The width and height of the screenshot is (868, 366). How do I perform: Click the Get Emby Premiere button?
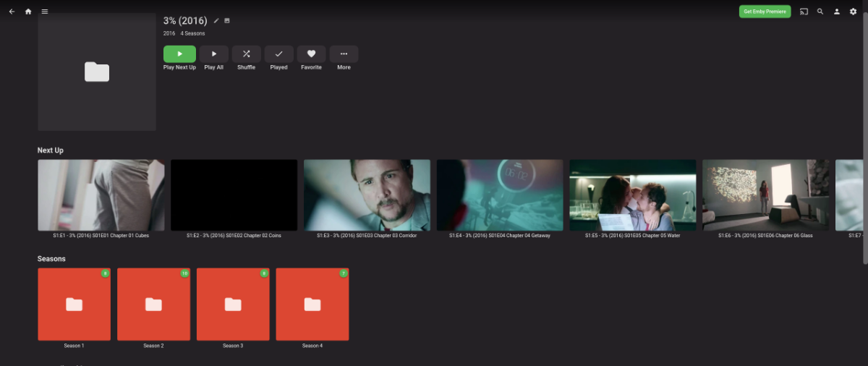765,12
